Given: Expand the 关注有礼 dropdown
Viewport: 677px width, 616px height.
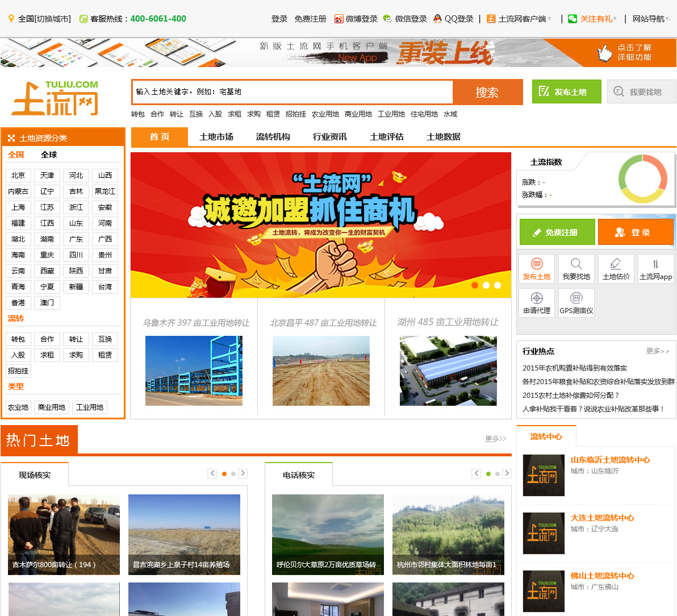Looking at the screenshot, I should [615, 19].
